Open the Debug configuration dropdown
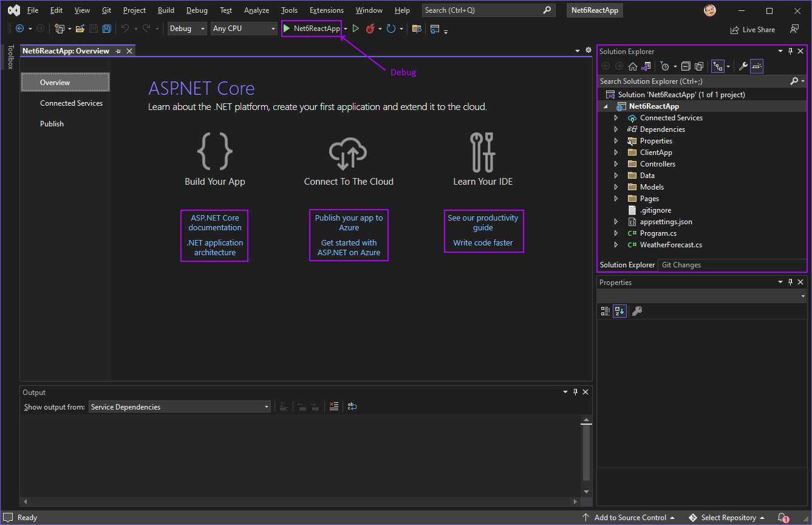 click(187, 29)
